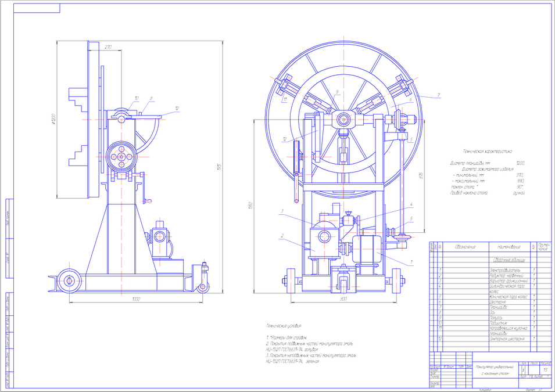Click 'Подшипник' in the parts list
Screen dimensions: 555x392
(x=498, y=323)
